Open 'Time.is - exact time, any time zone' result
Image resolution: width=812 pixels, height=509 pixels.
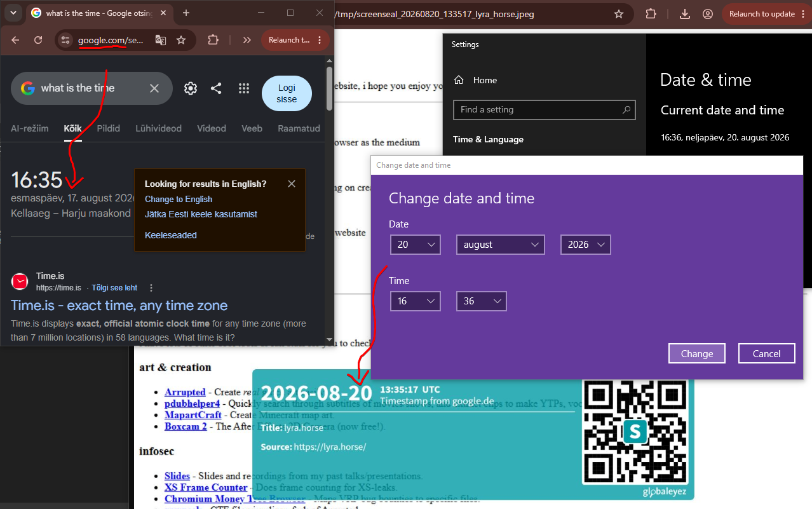pyautogui.click(x=119, y=306)
